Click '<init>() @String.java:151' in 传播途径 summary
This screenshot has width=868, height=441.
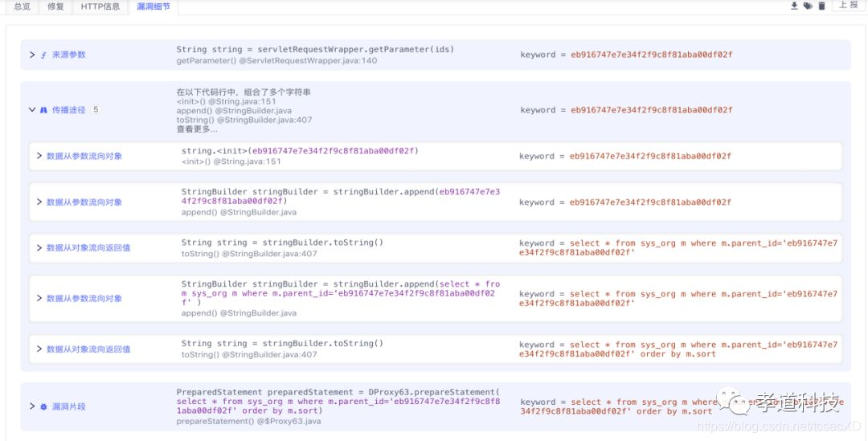pyautogui.click(x=227, y=101)
